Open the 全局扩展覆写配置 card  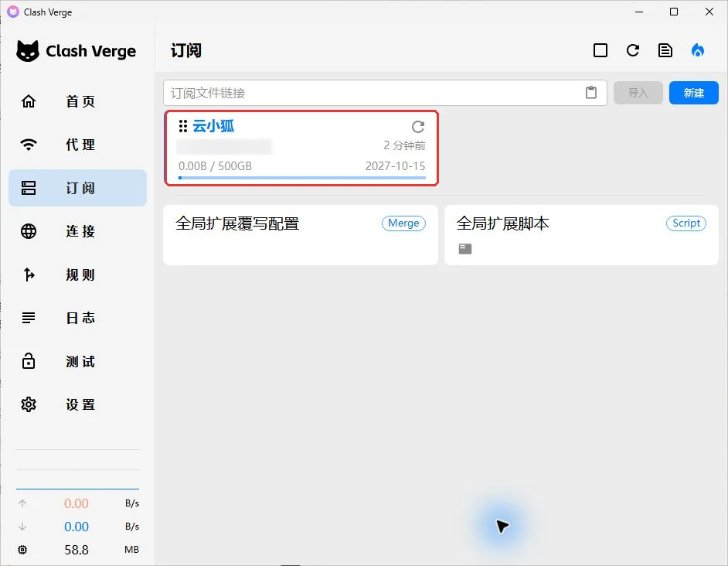(301, 234)
